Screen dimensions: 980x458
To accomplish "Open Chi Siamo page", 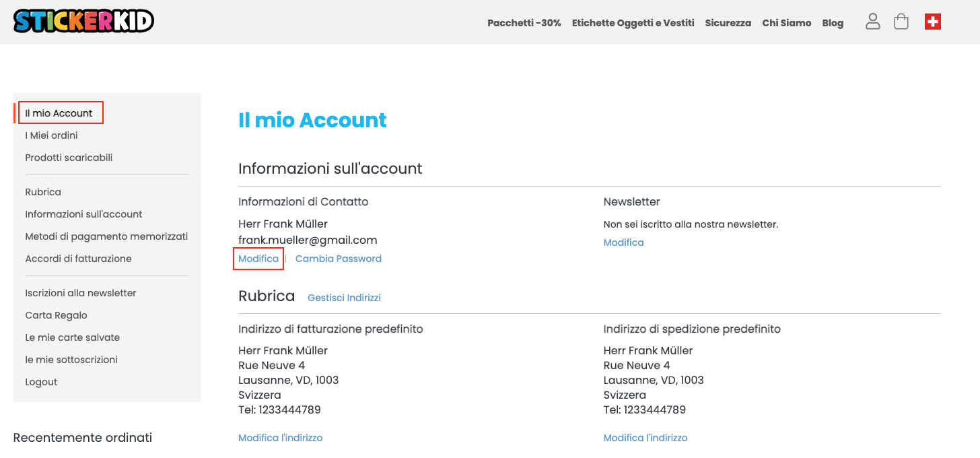I will point(786,23).
